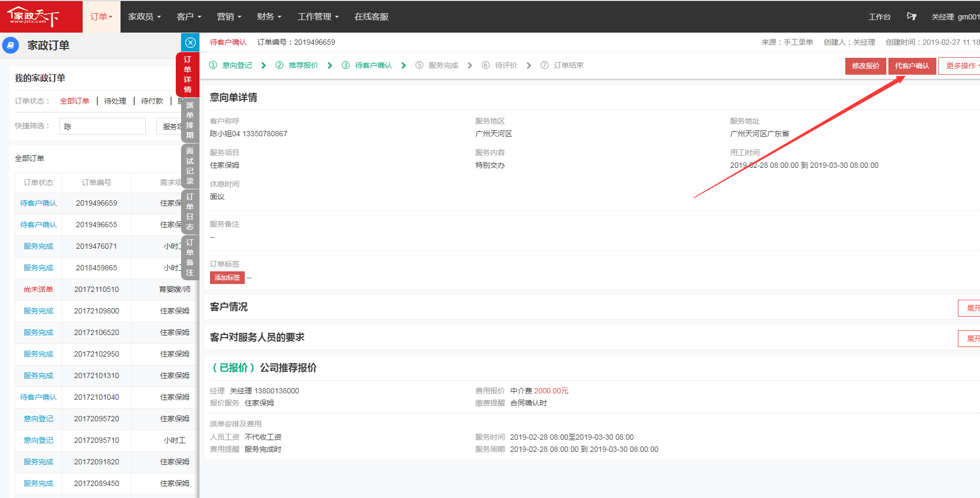980x498 pixels.
Task: Open the 尚未派单 order 20172110510
Action: click(38, 289)
